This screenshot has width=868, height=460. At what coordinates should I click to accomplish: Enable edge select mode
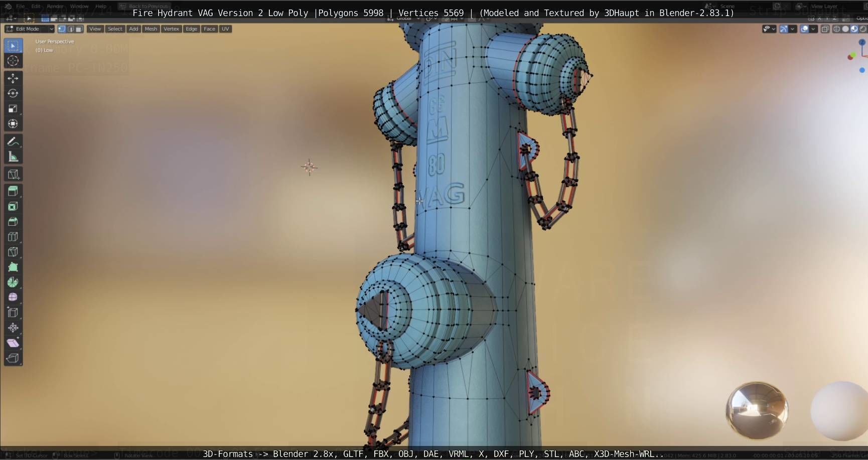pyautogui.click(x=70, y=29)
